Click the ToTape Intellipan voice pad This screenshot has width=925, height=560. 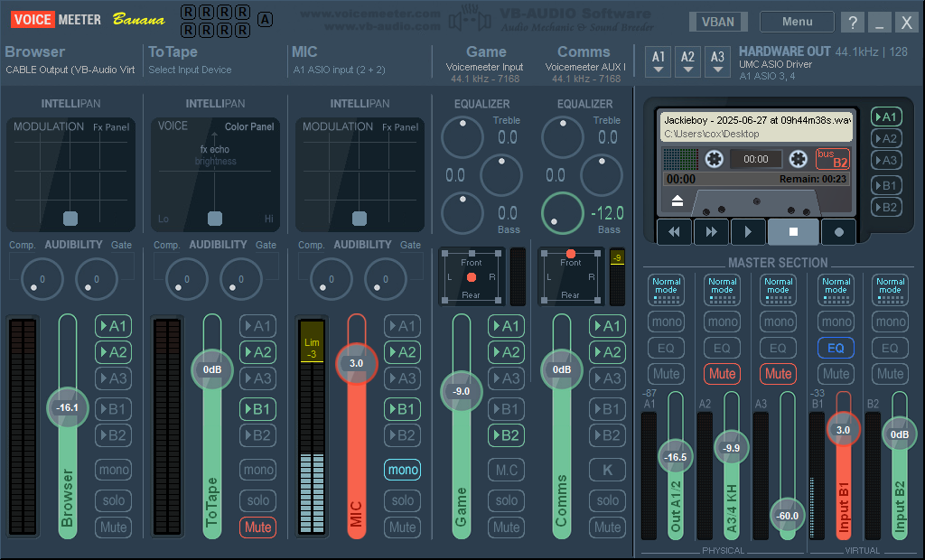pos(215,174)
